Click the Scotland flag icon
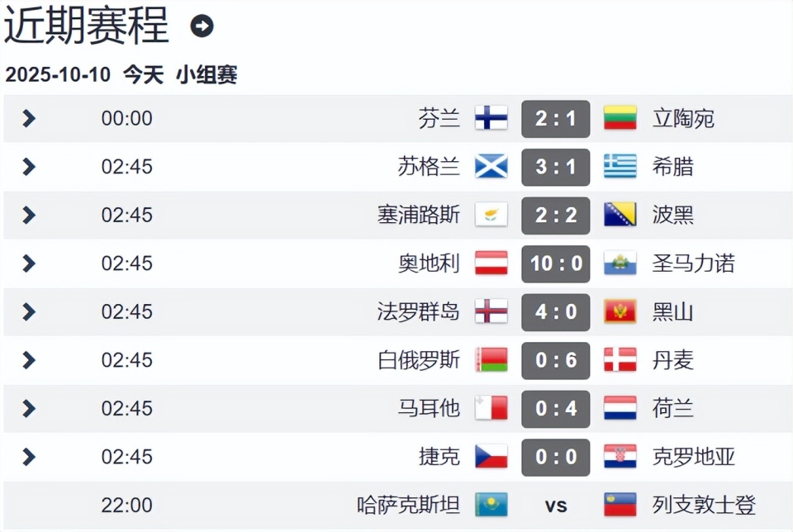 coord(491,167)
